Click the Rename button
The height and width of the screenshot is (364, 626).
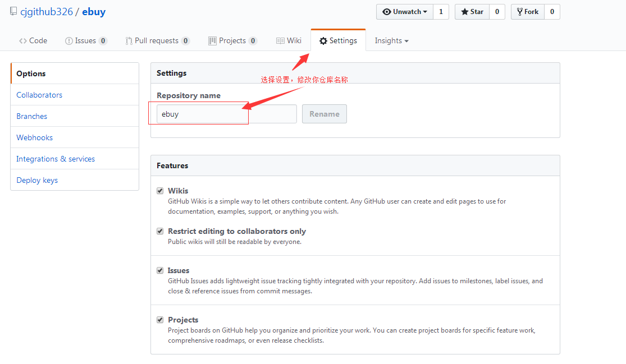click(324, 114)
